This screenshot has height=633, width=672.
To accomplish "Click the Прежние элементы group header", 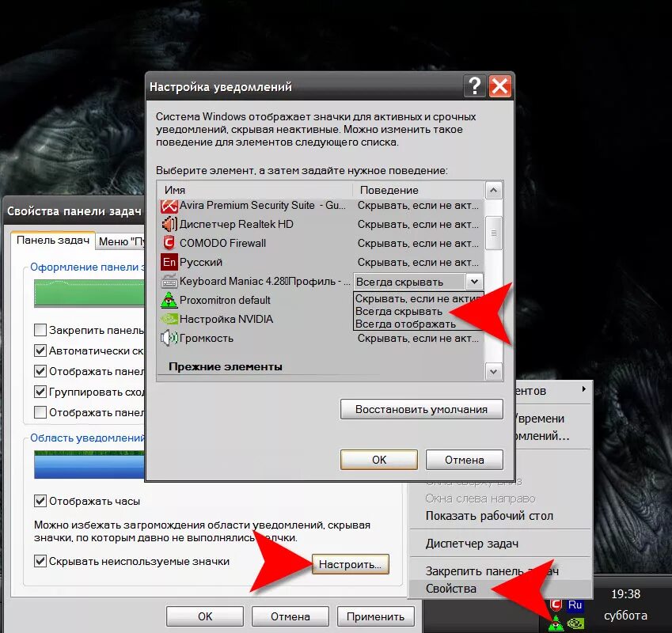I will coord(226,366).
